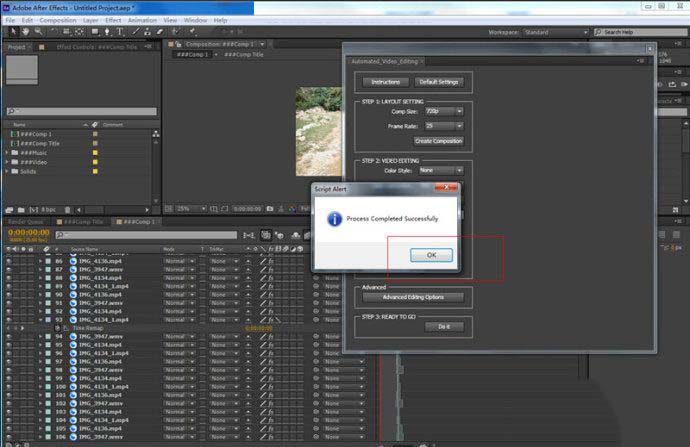Screen dimensions: 690x447
Task: Click the Create Composition button
Action: (438, 141)
